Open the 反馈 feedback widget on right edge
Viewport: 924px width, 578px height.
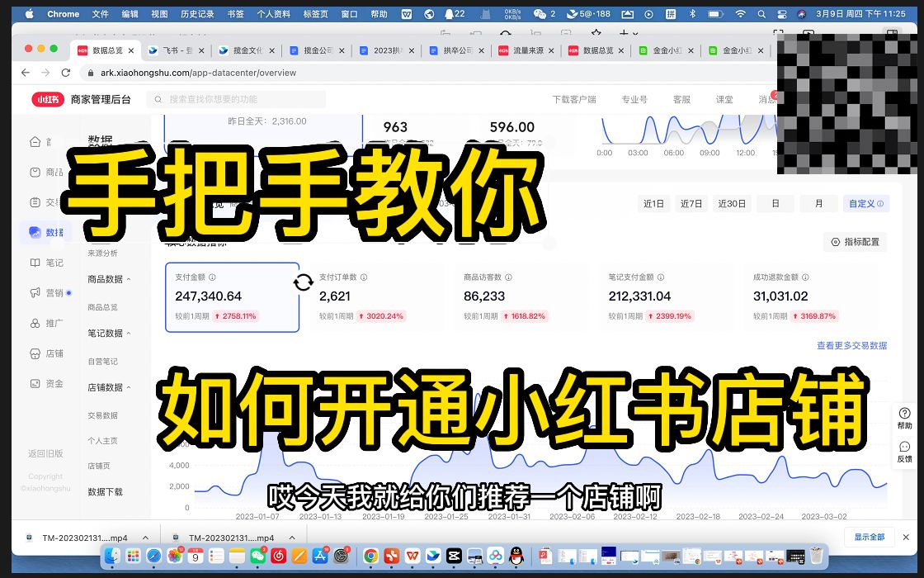click(x=904, y=452)
